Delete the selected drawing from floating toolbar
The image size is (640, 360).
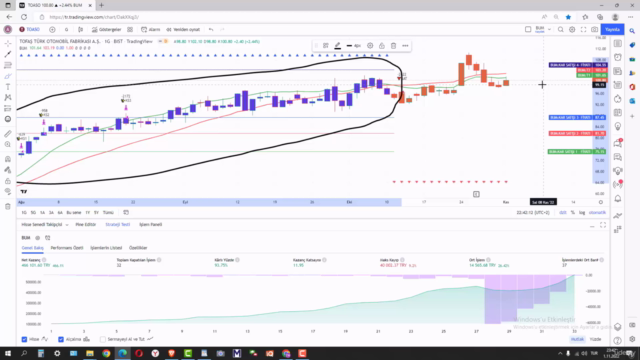pyautogui.click(x=393, y=46)
